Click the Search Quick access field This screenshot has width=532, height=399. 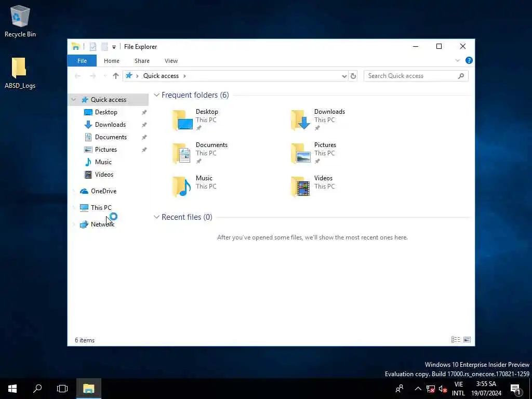416,76
